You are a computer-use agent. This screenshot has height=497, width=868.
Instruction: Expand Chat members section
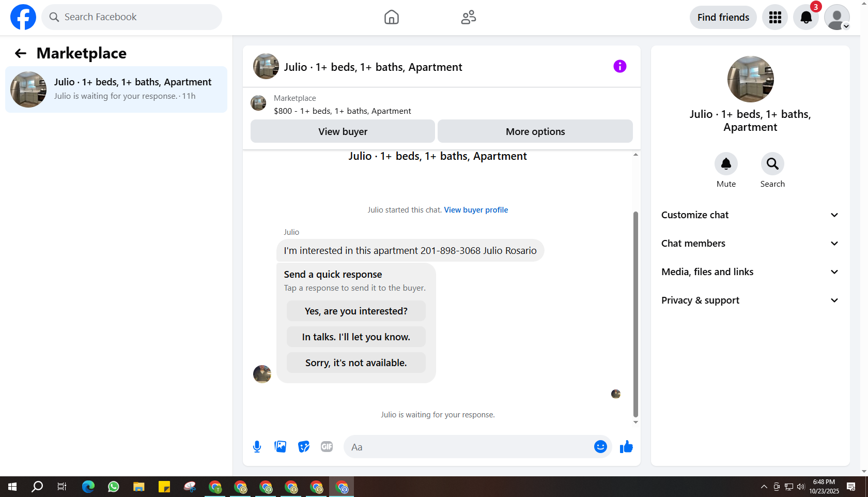pyautogui.click(x=750, y=244)
